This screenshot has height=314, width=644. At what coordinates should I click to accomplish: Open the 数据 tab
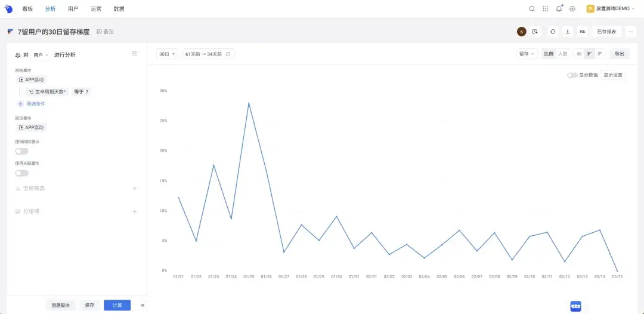pos(119,8)
